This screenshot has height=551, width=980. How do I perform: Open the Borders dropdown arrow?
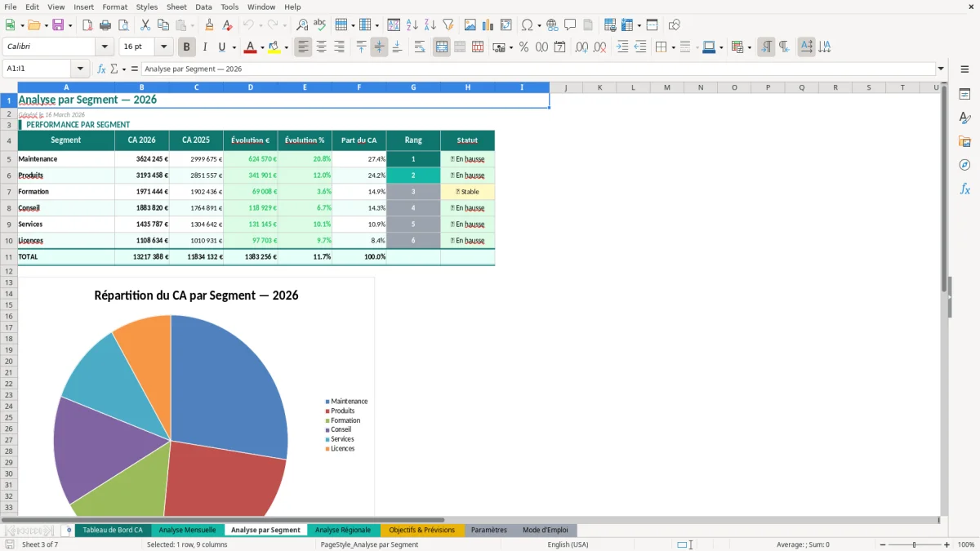pos(674,47)
